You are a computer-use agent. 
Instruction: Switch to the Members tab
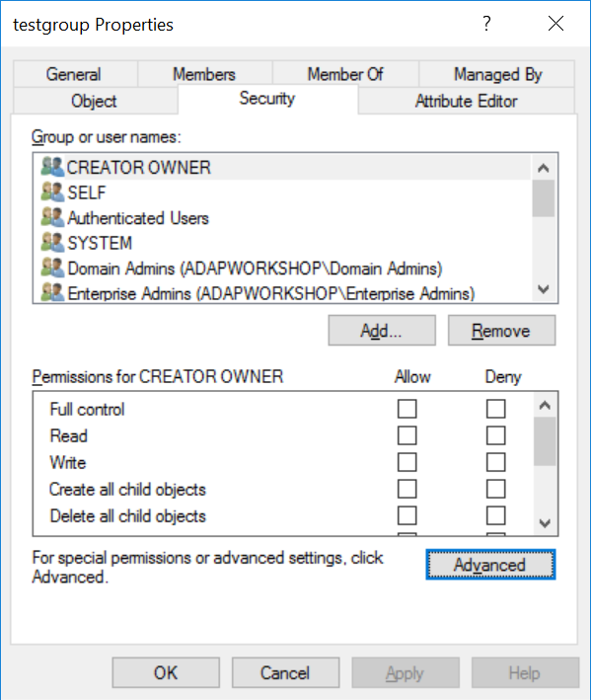pyautogui.click(x=204, y=74)
